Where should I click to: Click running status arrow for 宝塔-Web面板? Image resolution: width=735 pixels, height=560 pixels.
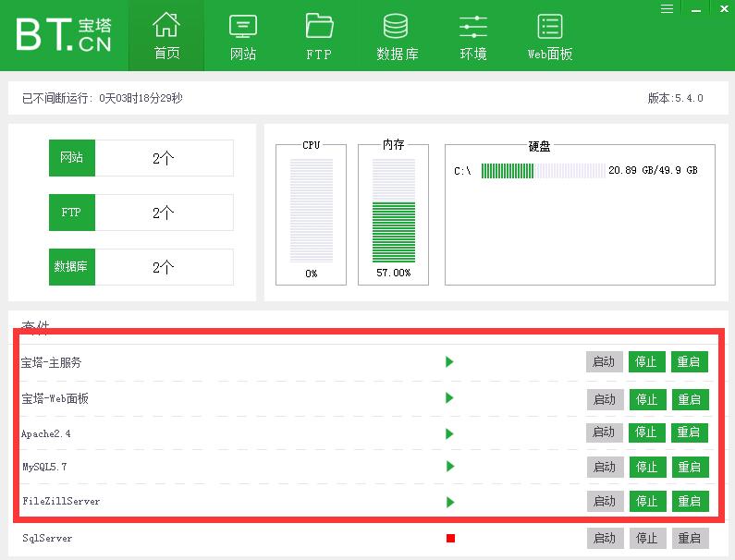click(449, 398)
